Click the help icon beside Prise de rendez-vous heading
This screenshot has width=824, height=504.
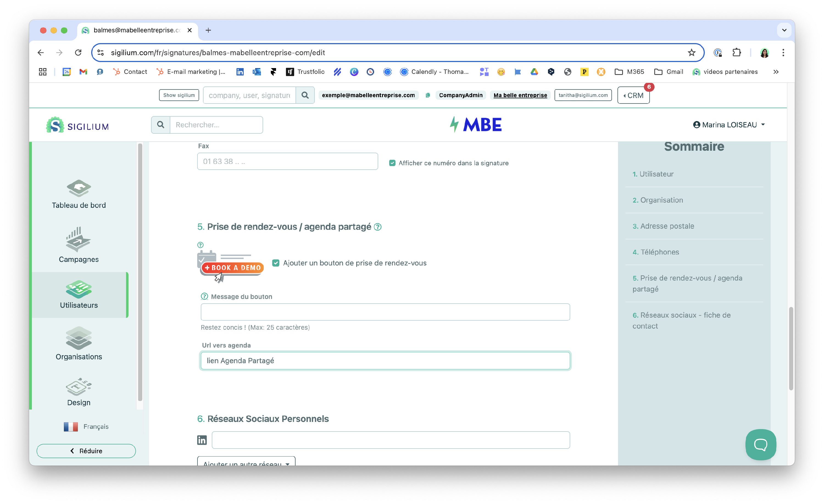click(378, 227)
